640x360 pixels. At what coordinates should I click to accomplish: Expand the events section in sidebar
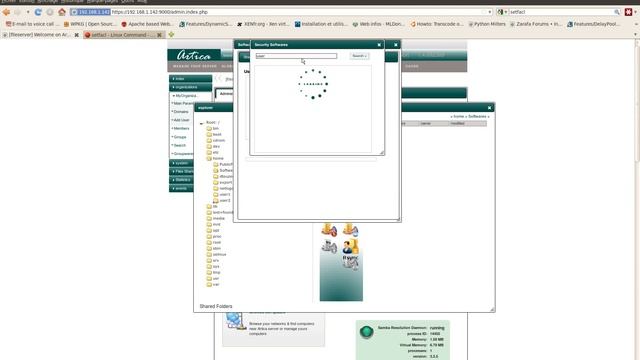click(x=181, y=188)
